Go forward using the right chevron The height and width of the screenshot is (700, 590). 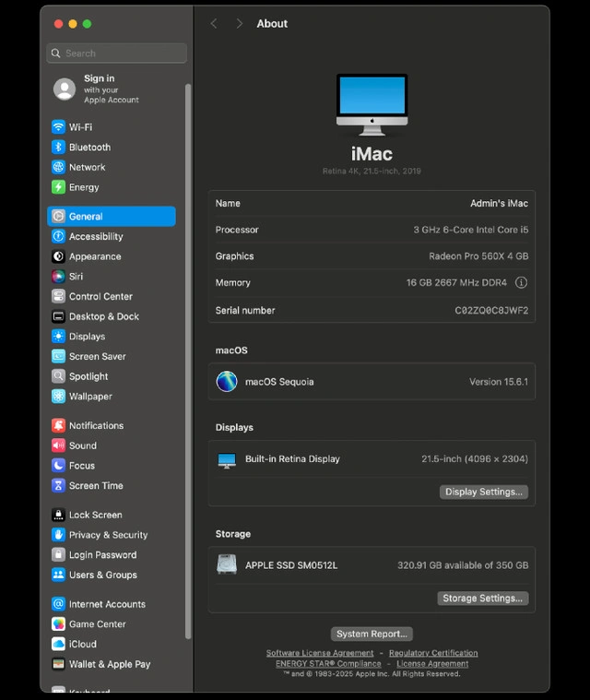[240, 24]
